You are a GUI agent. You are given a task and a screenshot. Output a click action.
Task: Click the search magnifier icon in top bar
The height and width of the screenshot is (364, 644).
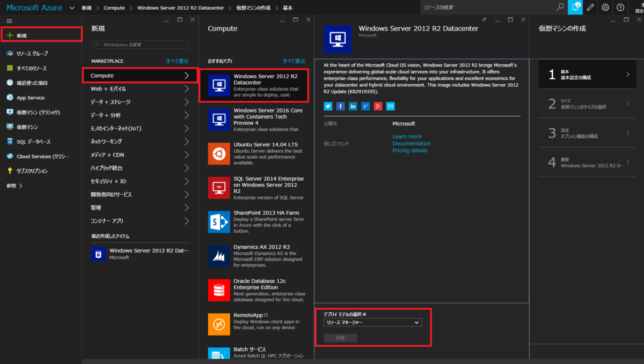click(560, 7)
